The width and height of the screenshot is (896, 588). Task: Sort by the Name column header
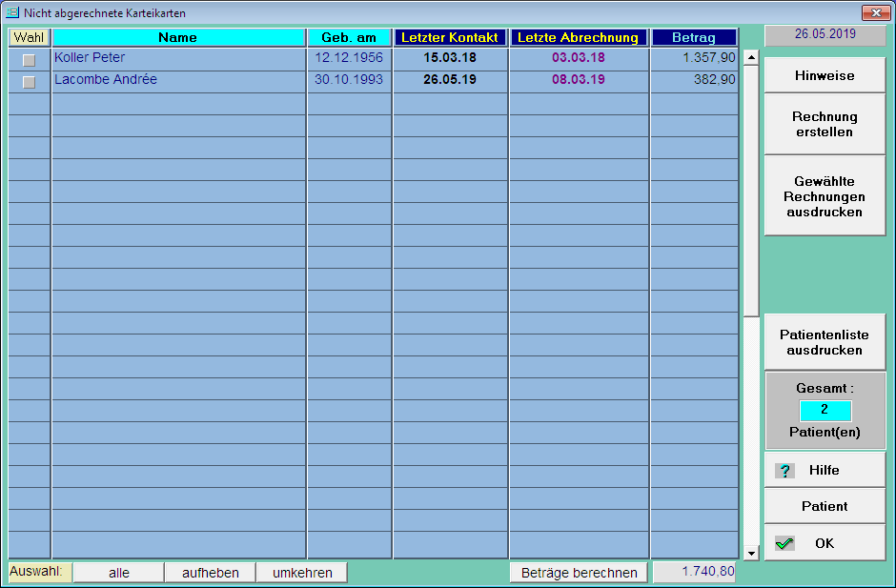pyautogui.click(x=178, y=37)
